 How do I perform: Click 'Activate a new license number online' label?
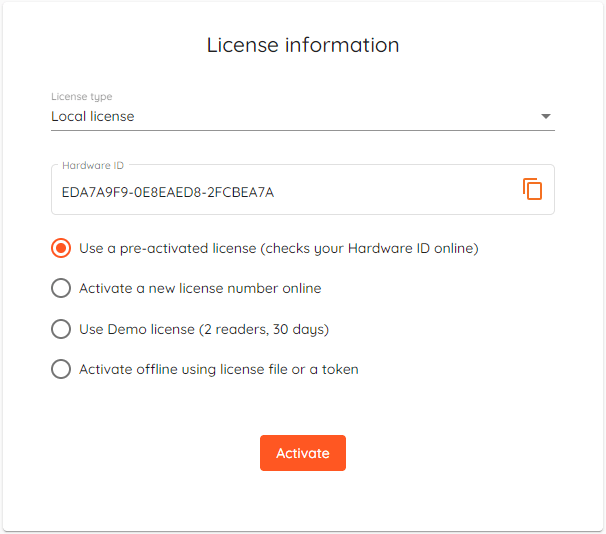click(200, 288)
